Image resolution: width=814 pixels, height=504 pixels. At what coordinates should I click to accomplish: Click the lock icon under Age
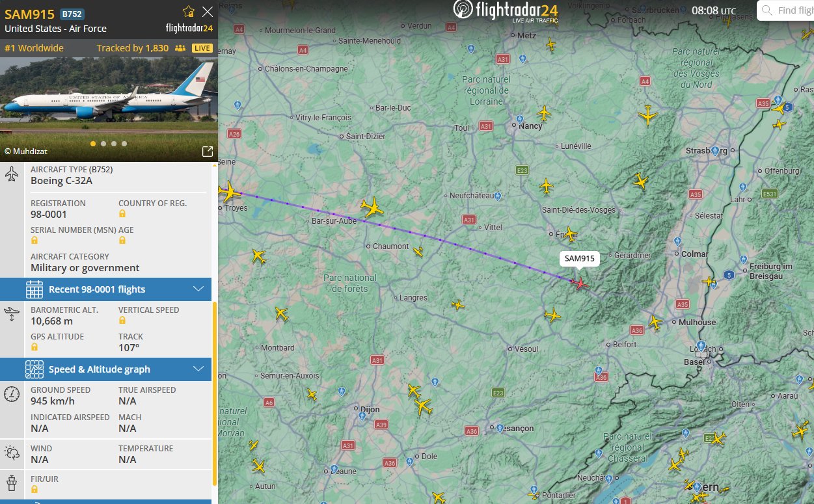tap(122, 241)
